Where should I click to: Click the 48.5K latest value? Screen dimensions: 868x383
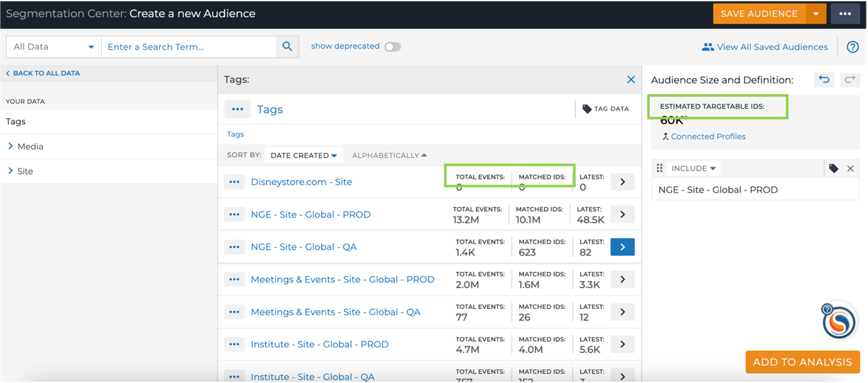tap(591, 220)
